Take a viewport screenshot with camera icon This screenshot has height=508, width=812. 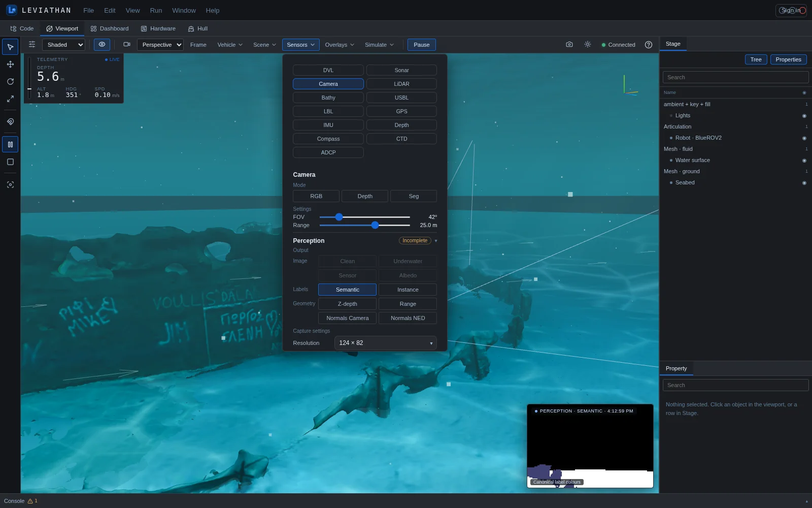point(569,45)
